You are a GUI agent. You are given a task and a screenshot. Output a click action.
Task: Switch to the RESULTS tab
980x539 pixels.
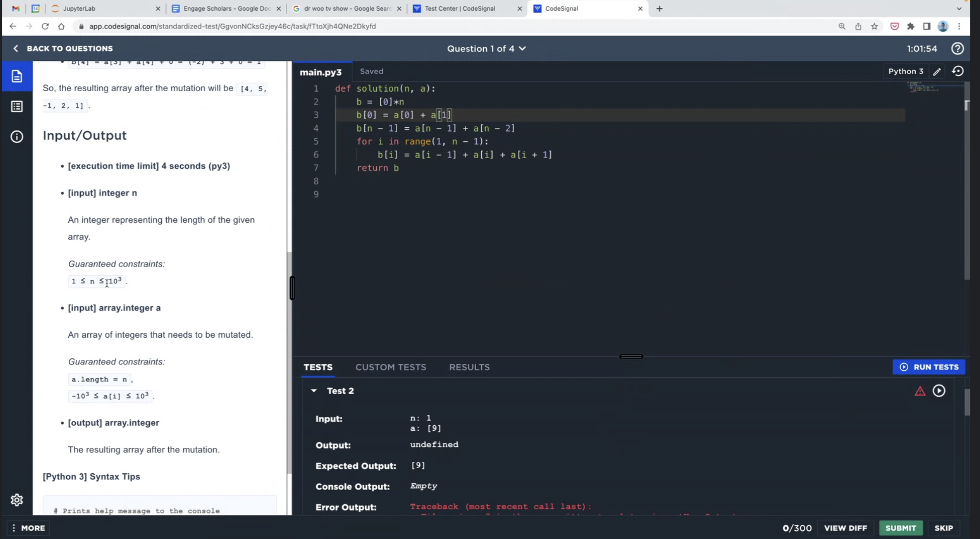[x=469, y=367]
